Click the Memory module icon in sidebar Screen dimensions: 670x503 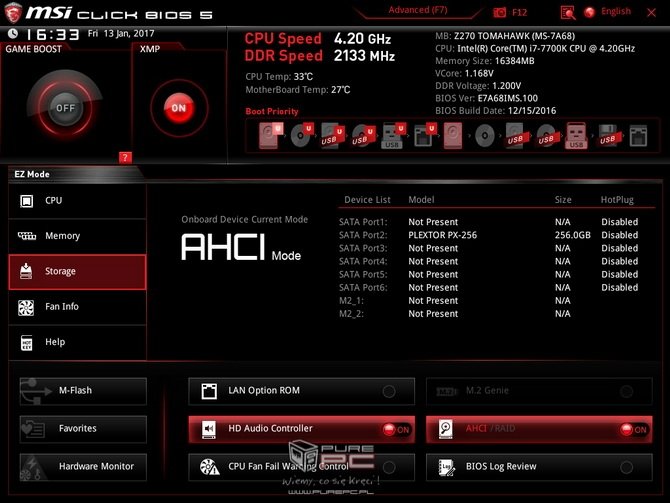[x=27, y=236]
